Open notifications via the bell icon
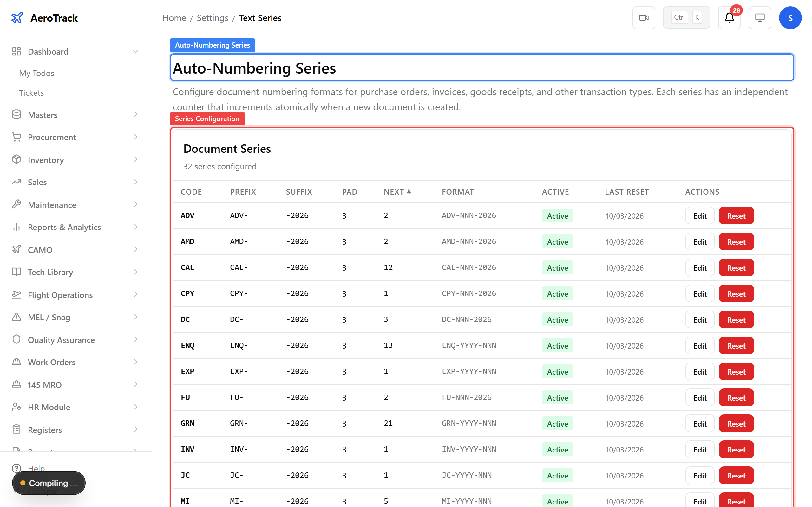The image size is (812, 507). point(729,18)
